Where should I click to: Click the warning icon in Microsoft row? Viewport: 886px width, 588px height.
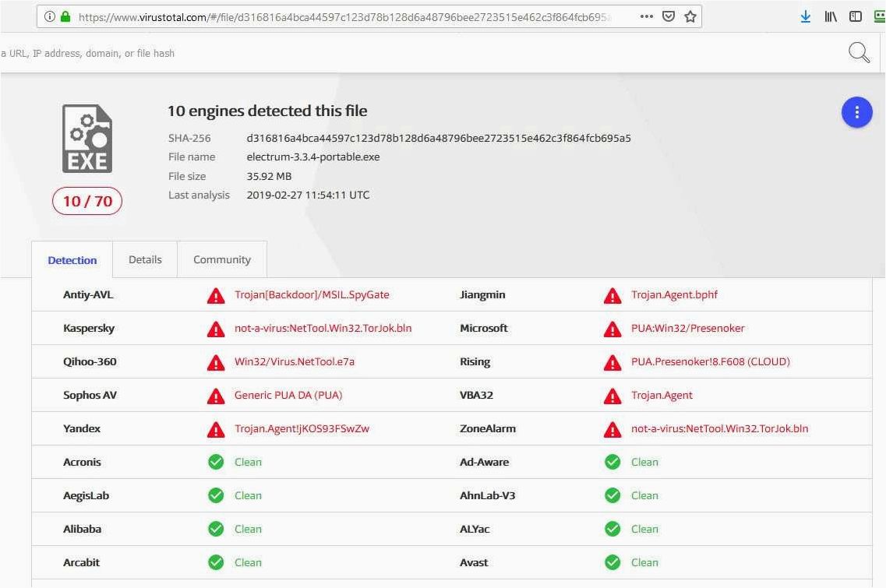pos(612,329)
